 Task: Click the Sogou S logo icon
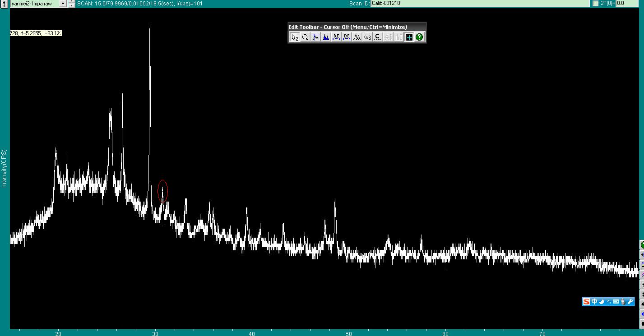coord(586,302)
